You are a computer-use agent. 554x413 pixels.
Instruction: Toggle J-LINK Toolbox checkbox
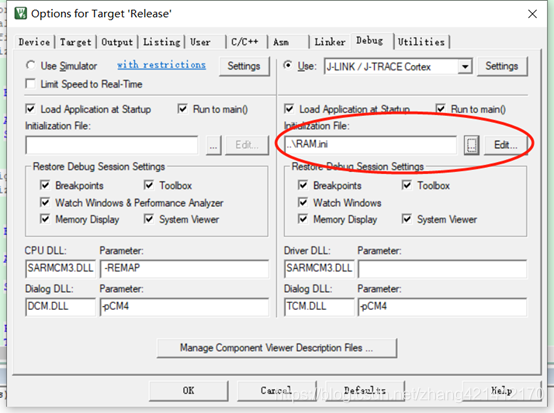407,185
